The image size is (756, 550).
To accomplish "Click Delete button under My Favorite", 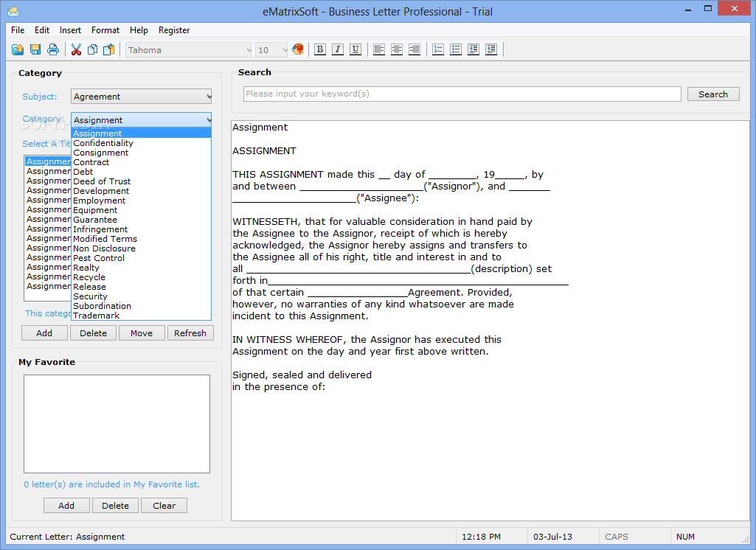I will (115, 506).
